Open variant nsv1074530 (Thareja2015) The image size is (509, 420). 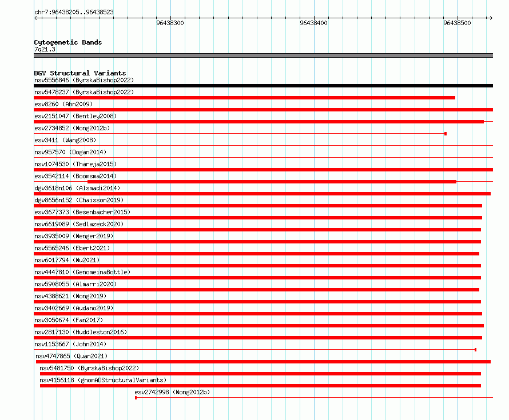click(75, 164)
